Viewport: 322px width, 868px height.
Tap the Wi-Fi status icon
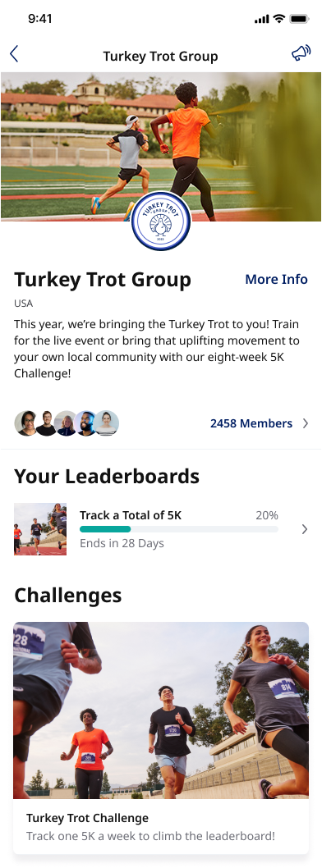279,20
